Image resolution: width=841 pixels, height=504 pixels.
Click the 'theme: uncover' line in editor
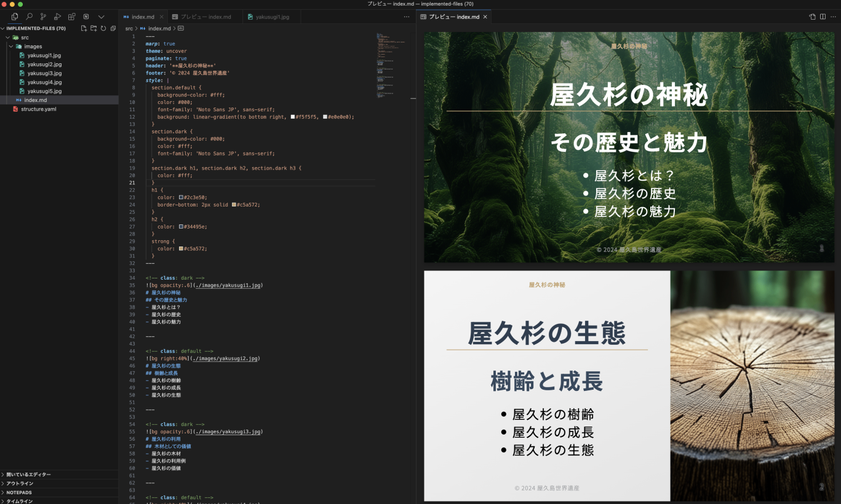[x=166, y=51]
